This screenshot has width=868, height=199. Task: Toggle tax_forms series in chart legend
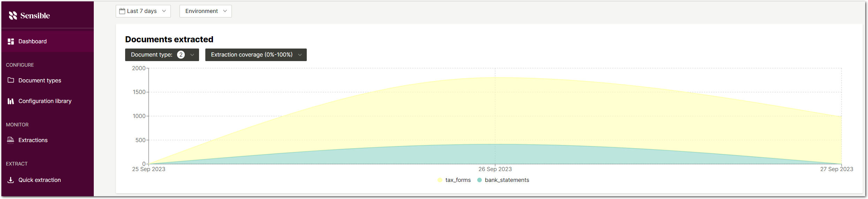pyautogui.click(x=454, y=180)
